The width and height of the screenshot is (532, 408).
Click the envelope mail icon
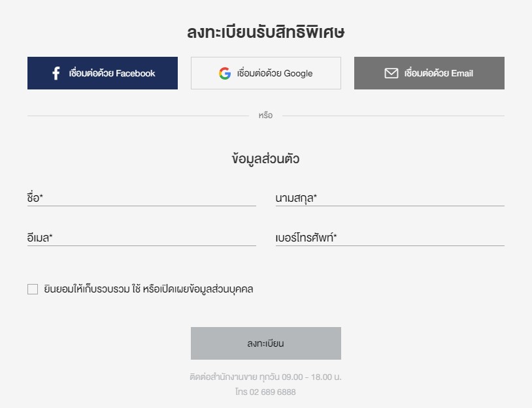[x=391, y=73]
